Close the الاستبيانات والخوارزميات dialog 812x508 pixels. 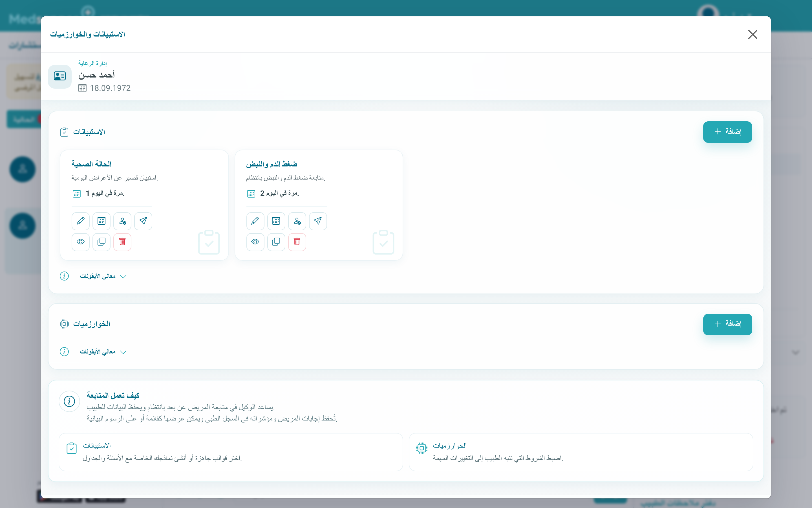point(753,34)
